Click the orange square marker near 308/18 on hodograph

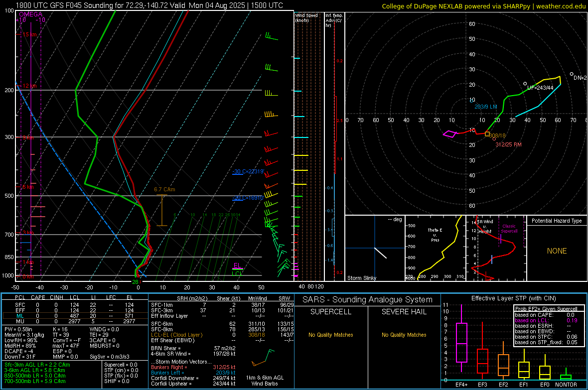(487, 134)
